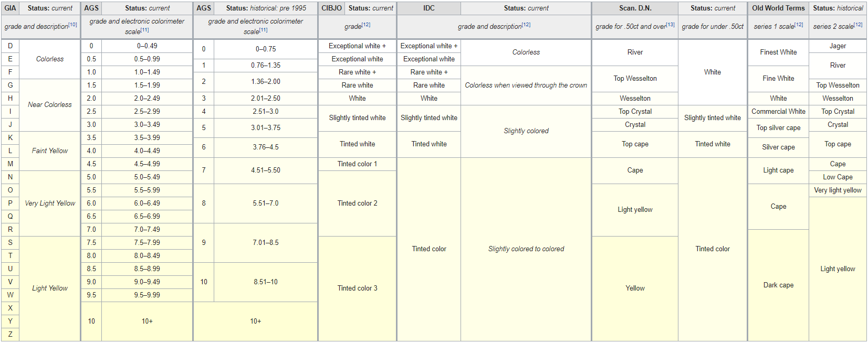
Task: Click the 0.76–1.35 colorimeter range cell
Action: point(266,66)
